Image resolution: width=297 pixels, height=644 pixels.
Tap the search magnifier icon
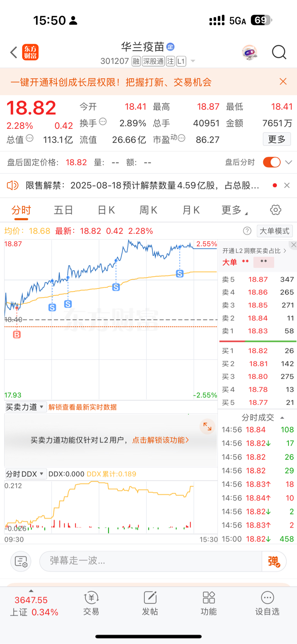tap(279, 52)
